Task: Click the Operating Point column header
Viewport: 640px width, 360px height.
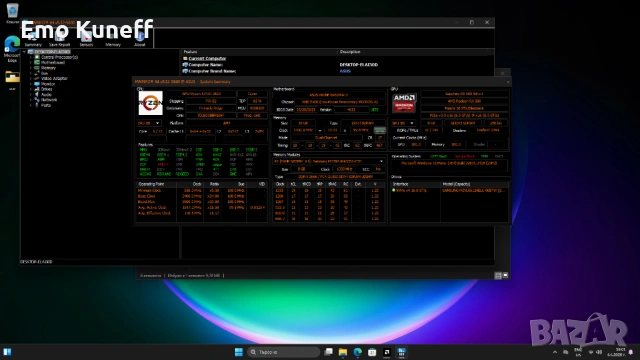Action: click(156, 184)
